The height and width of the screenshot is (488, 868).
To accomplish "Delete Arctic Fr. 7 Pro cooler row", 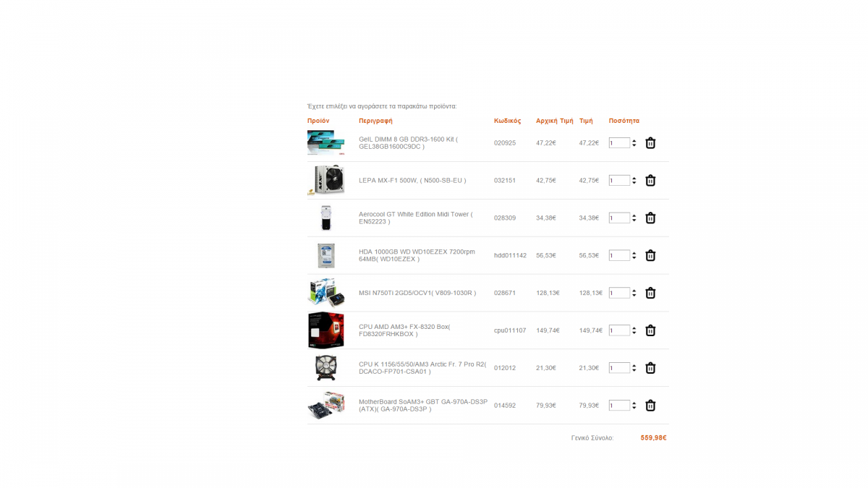I will coord(650,368).
